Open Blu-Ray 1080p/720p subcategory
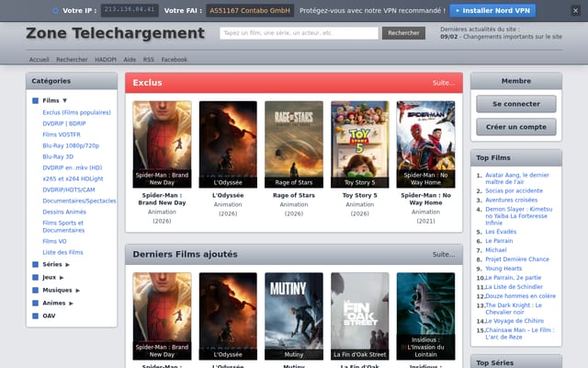 (71, 145)
